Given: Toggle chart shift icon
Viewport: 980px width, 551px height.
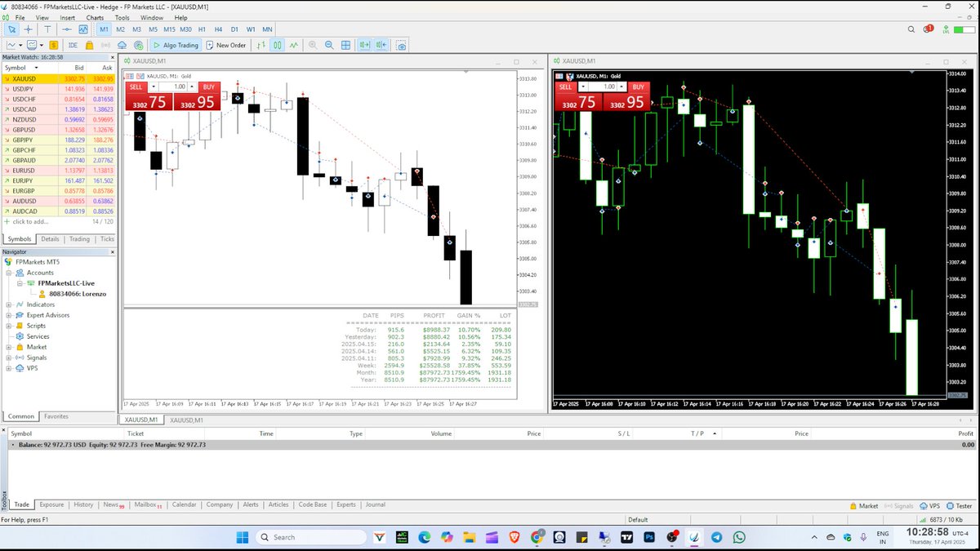Looking at the screenshot, I should [x=381, y=45].
